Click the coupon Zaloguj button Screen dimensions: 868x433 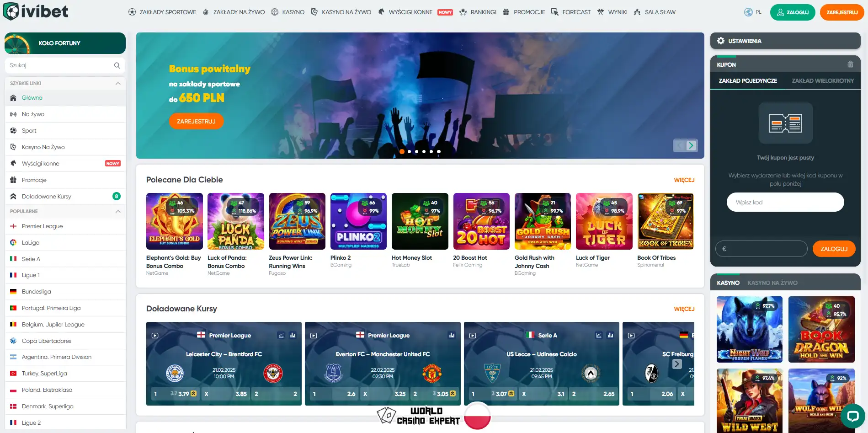[x=834, y=249]
